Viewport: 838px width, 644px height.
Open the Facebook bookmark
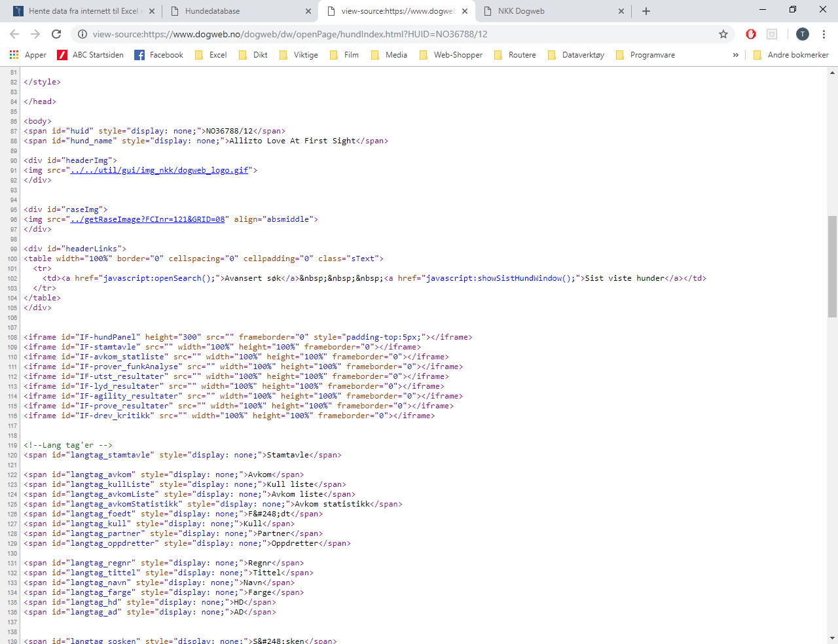click(x=158, y=55)
